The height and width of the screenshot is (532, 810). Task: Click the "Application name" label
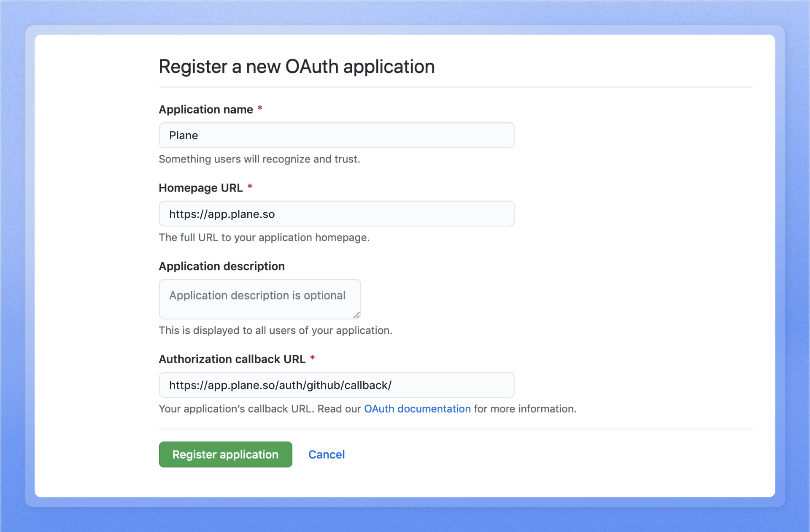(206, 110)
